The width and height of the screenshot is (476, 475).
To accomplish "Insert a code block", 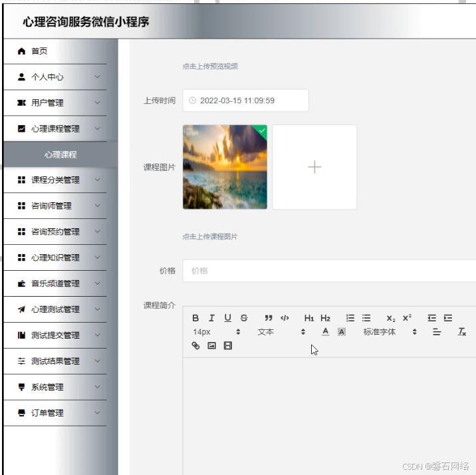I will (x=285, y=318).
